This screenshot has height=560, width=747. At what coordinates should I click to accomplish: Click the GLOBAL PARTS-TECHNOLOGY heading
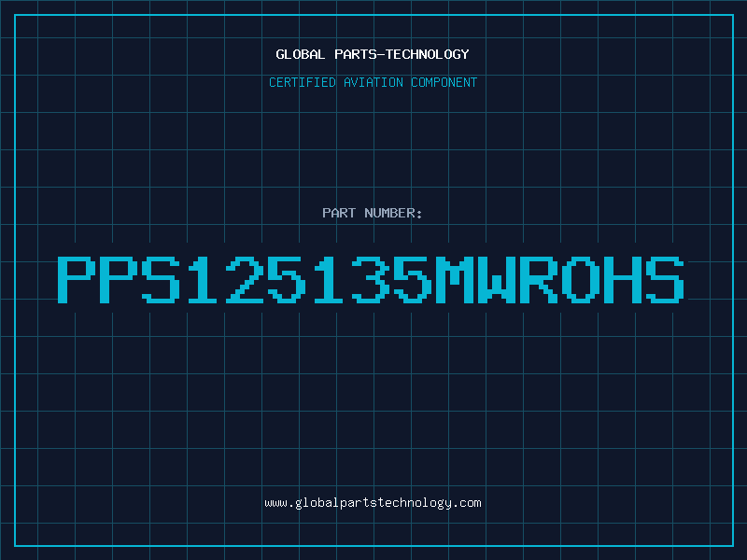373,54
